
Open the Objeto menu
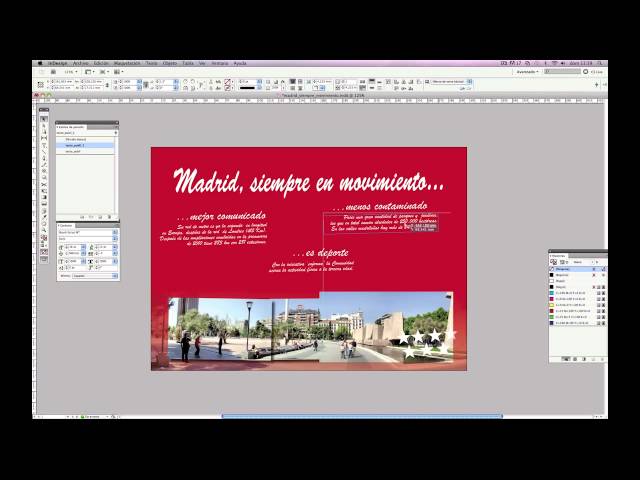pyautogui.click(x=170, y=63)
